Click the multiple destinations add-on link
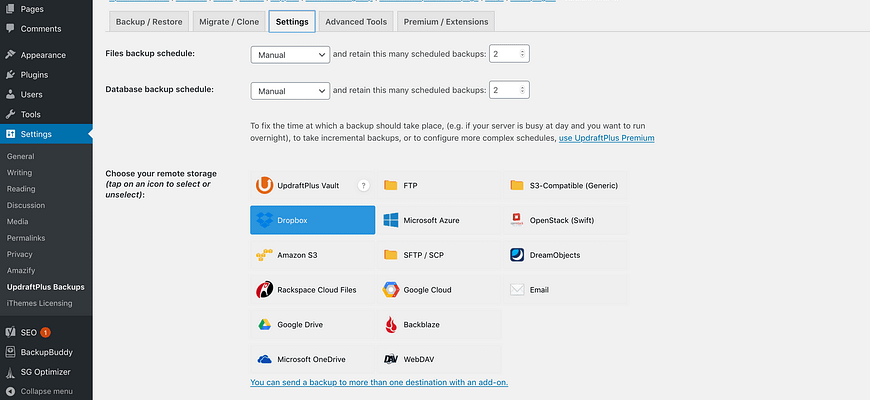The width and height of the screenshot is (870, 400). click(x=379, y=382)
